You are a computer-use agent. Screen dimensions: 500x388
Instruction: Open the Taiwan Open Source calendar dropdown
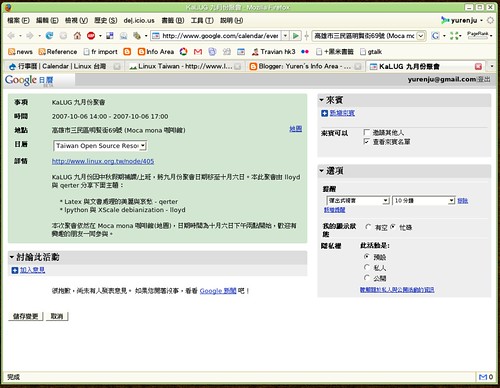pyautogui.click(x=100, y=146)
